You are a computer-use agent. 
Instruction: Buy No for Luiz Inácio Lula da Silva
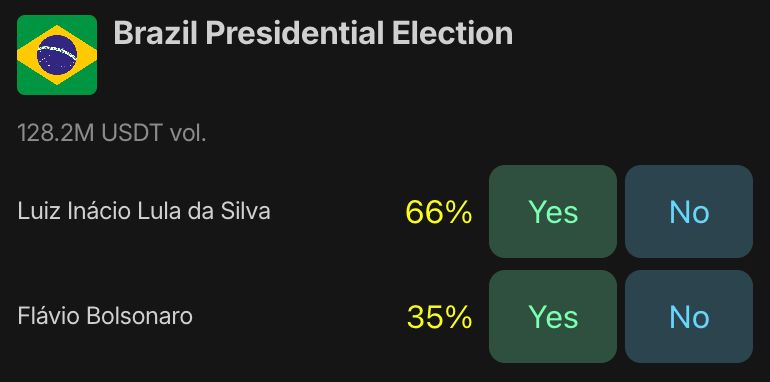[x=689, y=212]
